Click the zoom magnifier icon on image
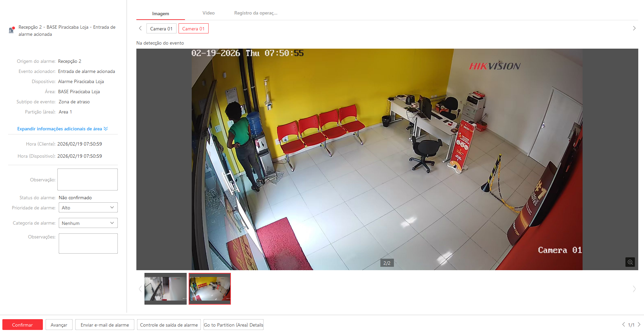Image resolution: width=644 pixels, height=333 pixels. click(630, 262)
